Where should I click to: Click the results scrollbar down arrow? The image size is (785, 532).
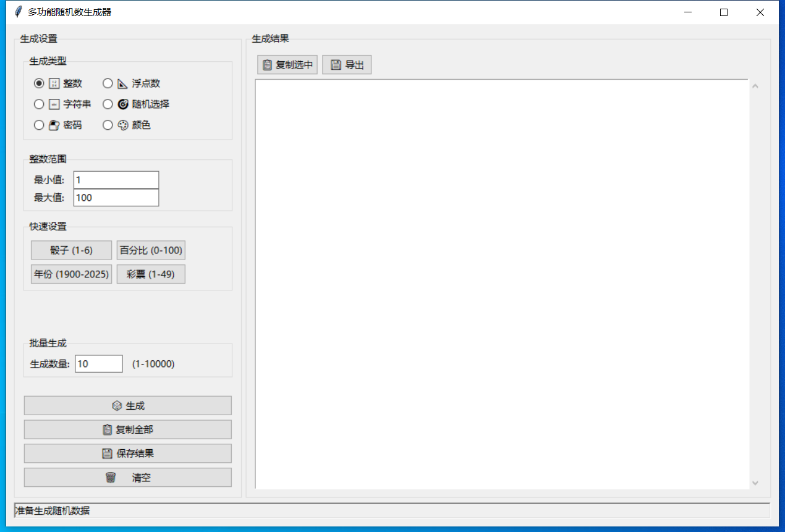click(755, 483)
